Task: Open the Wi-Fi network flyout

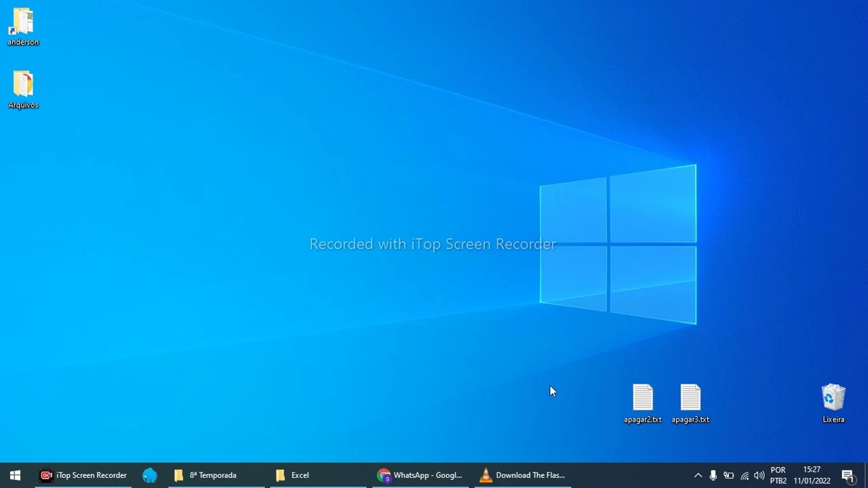Action: click(x=745, y=475)
